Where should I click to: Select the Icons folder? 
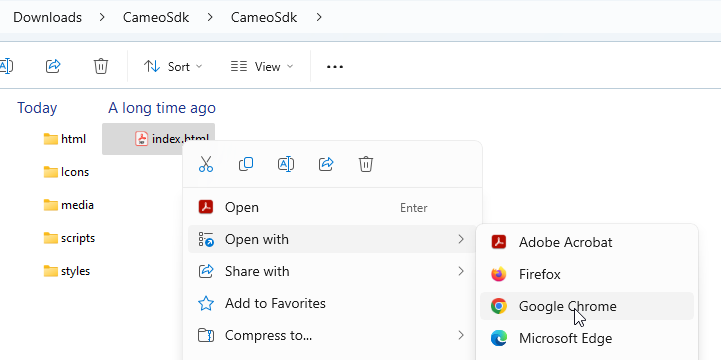tap(66, 172)
